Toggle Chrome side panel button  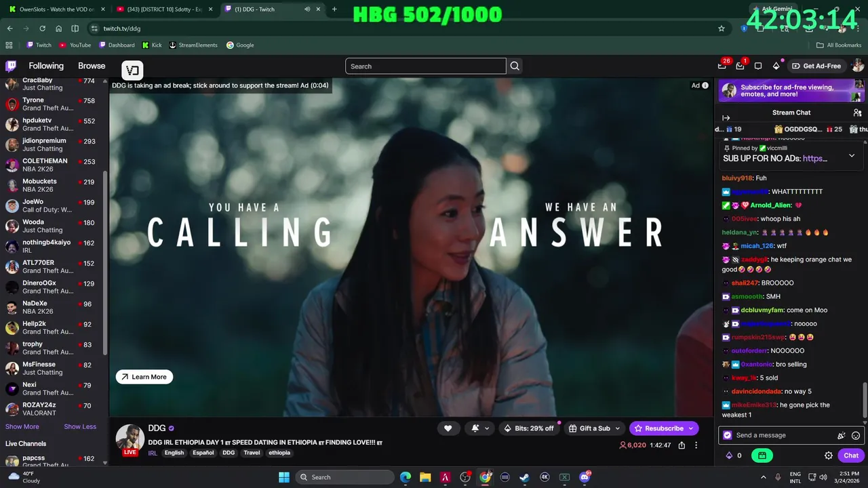click(75, 28)
